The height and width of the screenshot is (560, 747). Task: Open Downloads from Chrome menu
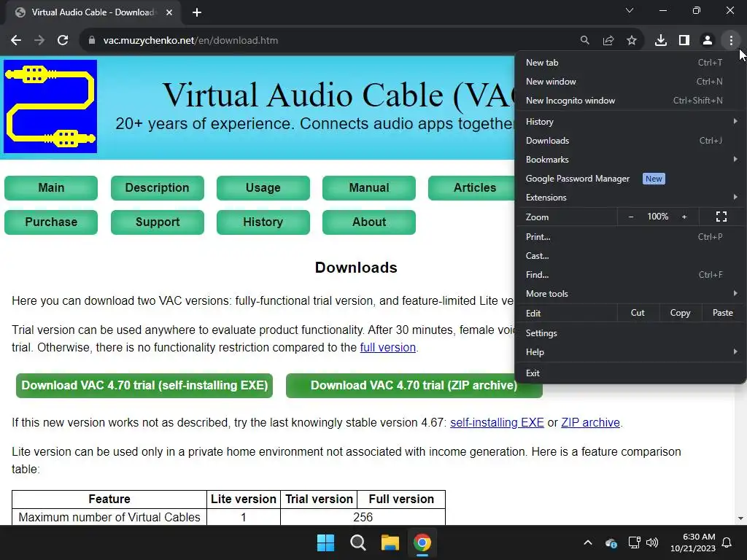(x=630, y=141)
